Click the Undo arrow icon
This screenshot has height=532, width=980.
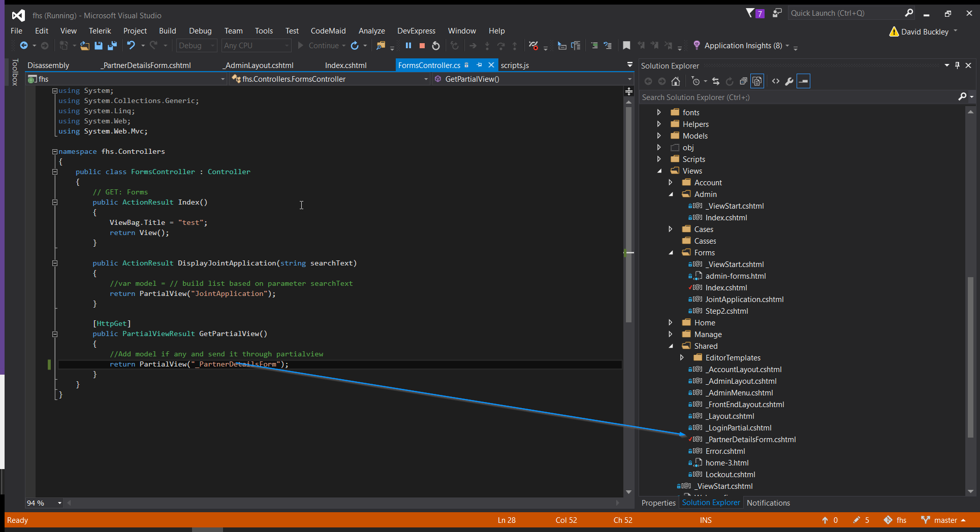coord(131,46)
